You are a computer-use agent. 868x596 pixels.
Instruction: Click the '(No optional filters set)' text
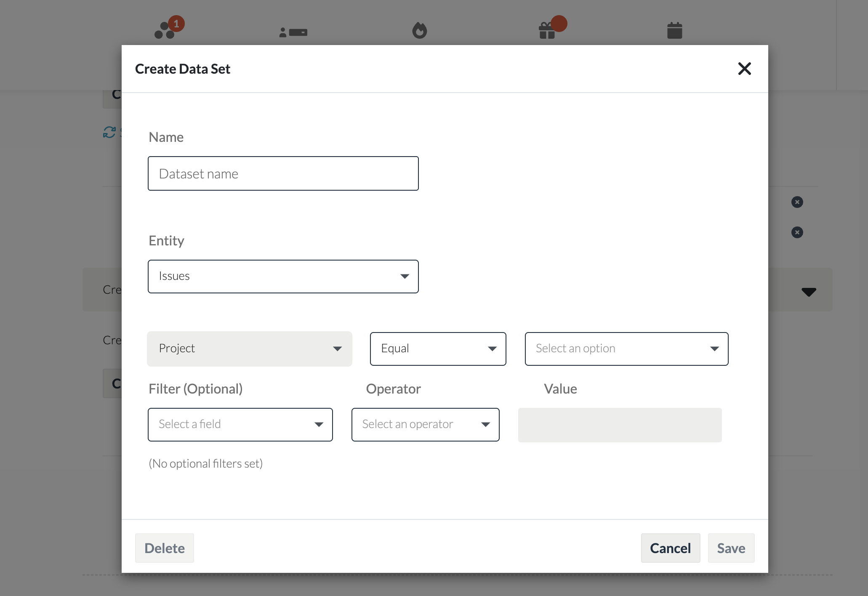click(205, 463)
